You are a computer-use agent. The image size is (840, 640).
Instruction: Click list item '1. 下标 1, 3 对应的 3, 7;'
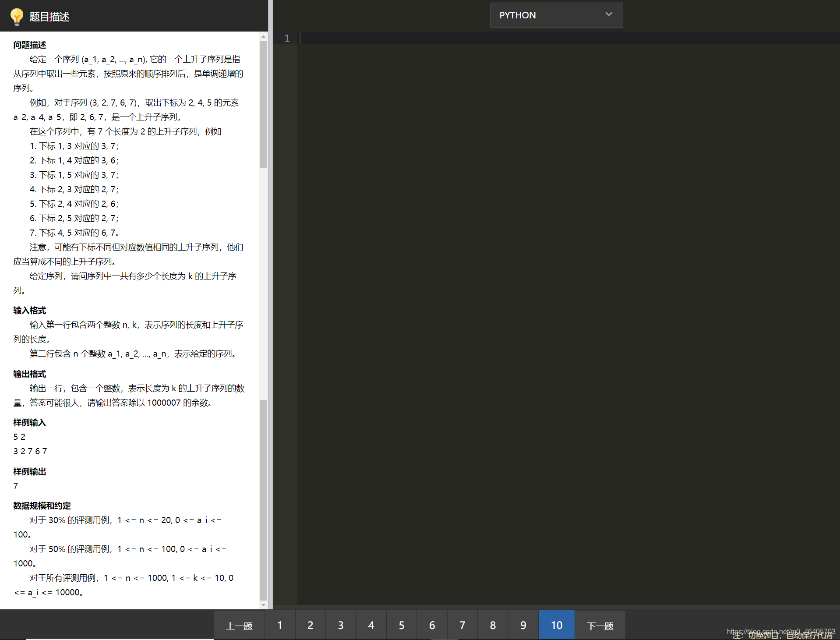pos(74,146)
